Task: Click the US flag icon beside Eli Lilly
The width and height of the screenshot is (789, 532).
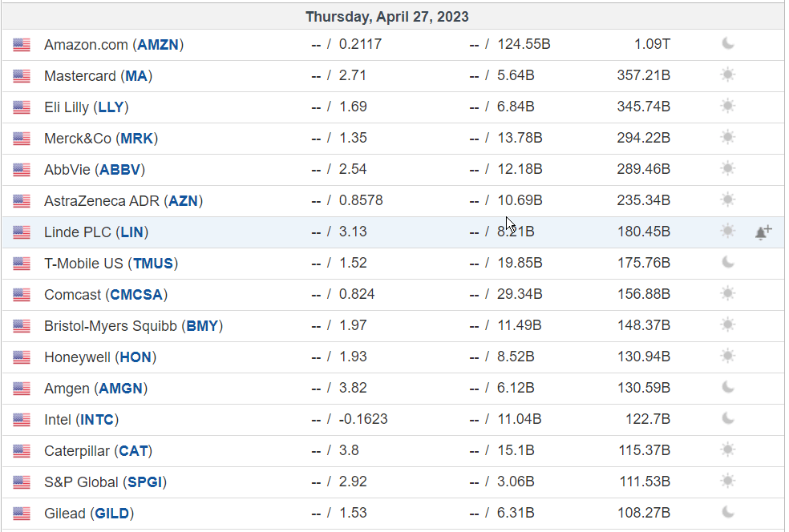Action: [x=22, y=107]
